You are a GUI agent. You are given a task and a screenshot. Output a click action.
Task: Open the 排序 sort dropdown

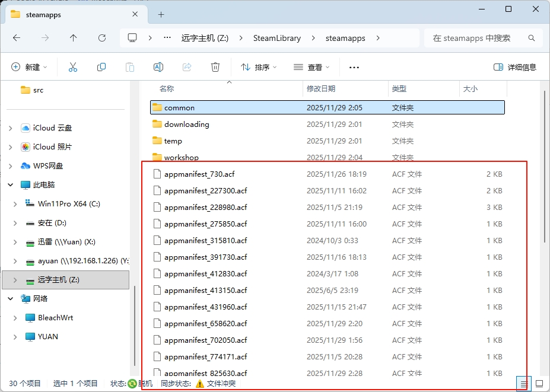[x=259, y=67]
